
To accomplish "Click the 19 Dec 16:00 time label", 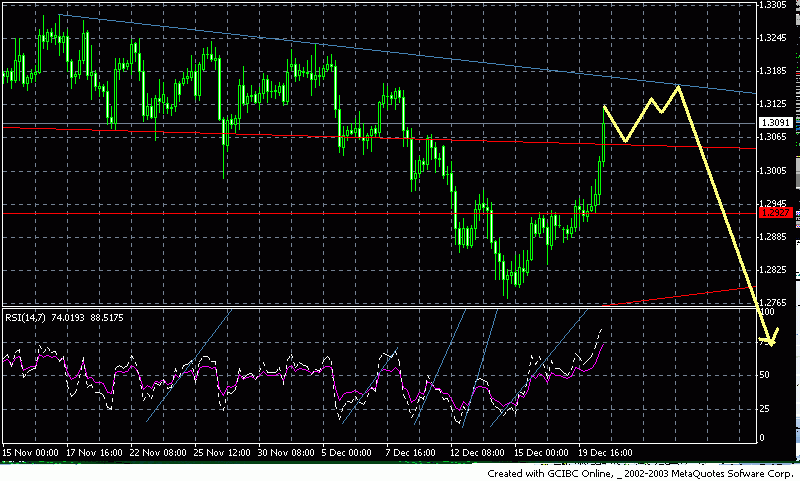I will point(605,452).
